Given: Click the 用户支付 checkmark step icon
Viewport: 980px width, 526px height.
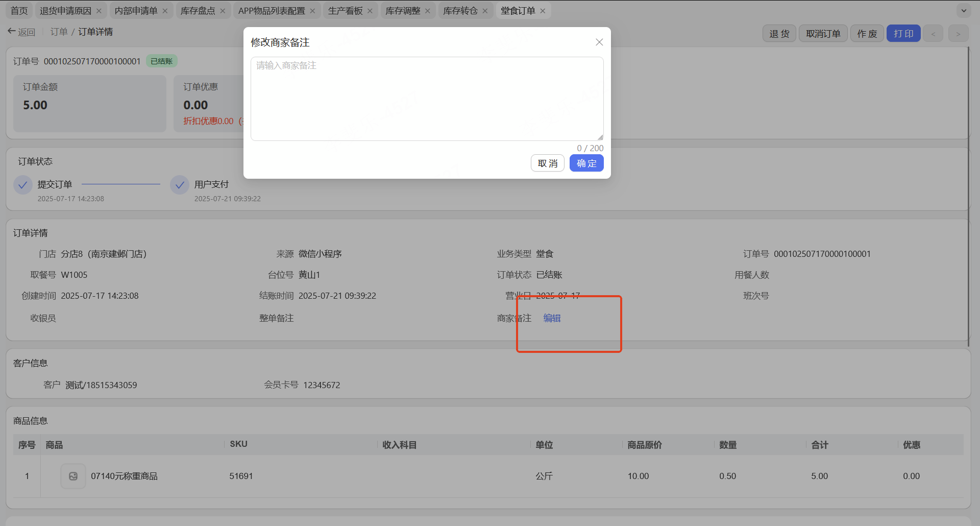Looking at the screenshot, I should click(180, 185).
